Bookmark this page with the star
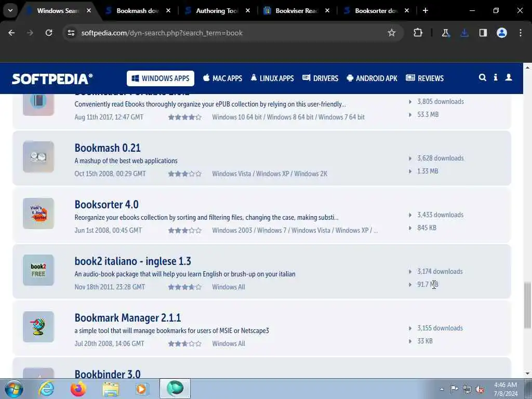 pos(392,33)
